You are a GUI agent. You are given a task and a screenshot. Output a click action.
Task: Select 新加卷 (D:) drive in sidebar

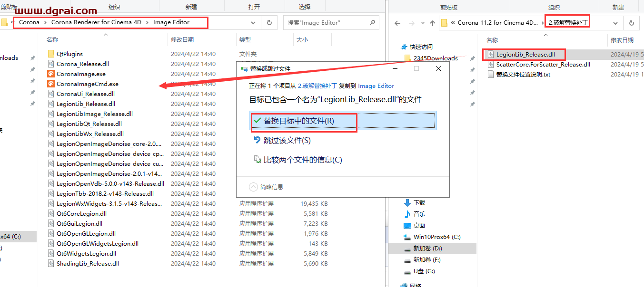427,248
